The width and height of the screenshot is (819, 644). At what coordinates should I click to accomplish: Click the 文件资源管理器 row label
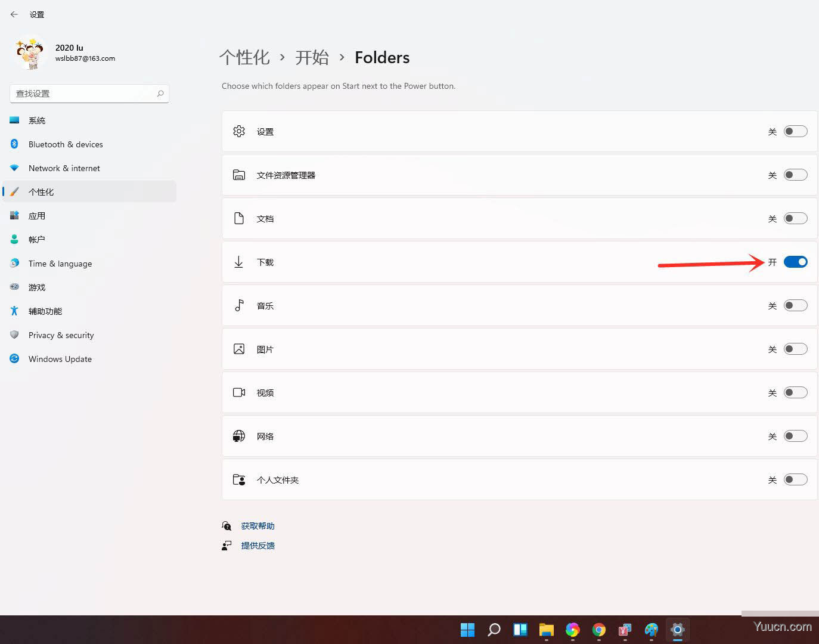click(286, 175)
